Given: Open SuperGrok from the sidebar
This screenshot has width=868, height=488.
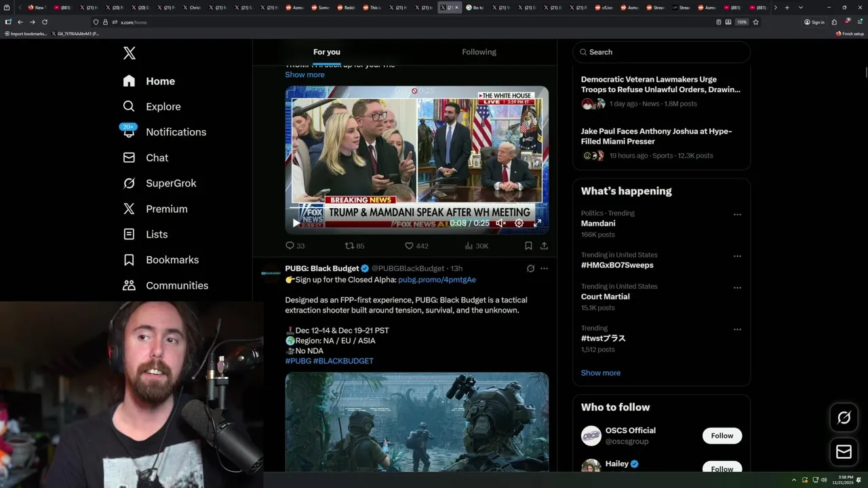Looking at the screenshot, I should [159, 184].
